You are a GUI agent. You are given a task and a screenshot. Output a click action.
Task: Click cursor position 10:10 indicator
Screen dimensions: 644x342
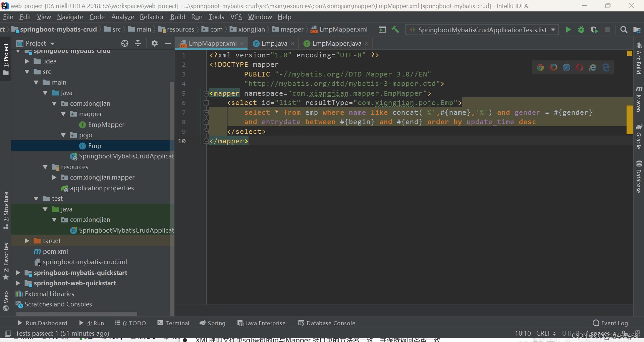(523, 333)
